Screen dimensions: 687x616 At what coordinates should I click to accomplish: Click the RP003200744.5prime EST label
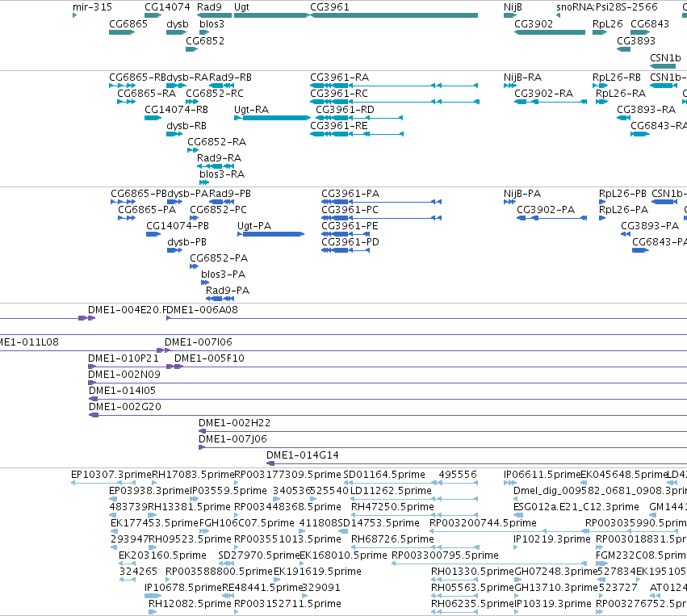[483, 523]
